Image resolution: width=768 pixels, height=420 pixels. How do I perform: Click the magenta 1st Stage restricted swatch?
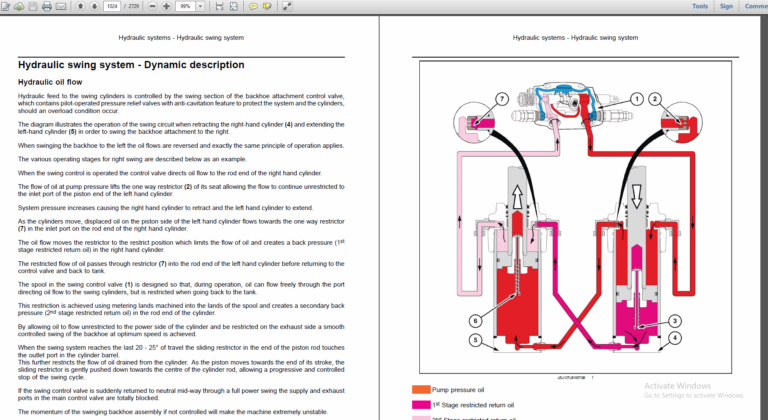(x=421, y=403)
